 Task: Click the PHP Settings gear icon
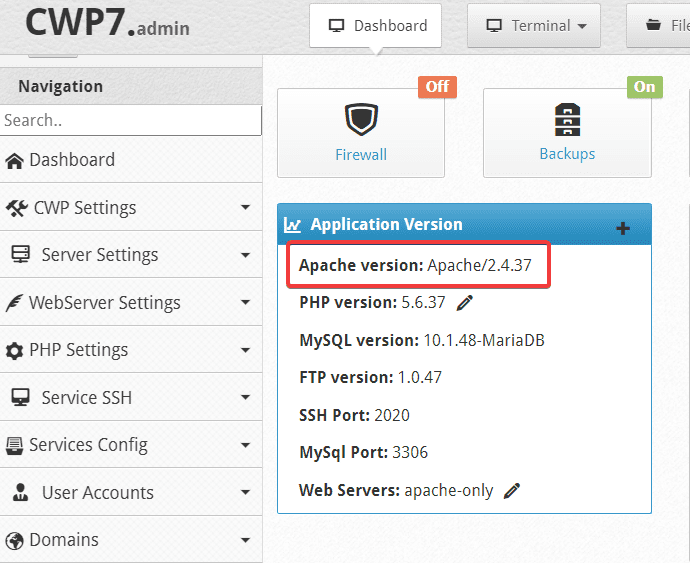(14, 351)
